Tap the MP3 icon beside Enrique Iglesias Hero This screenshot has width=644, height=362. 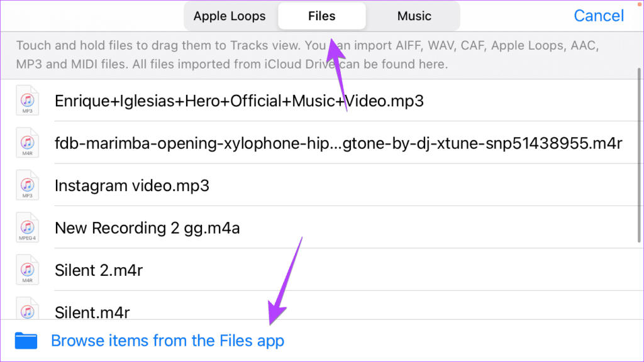click(x=27, y=100)
